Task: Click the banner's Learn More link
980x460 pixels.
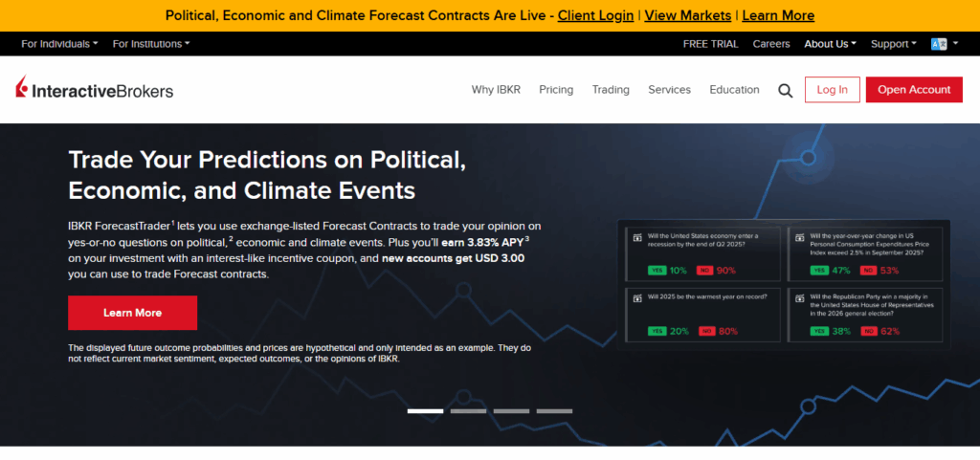Action: pyautogui.click(x=778, y=15)
